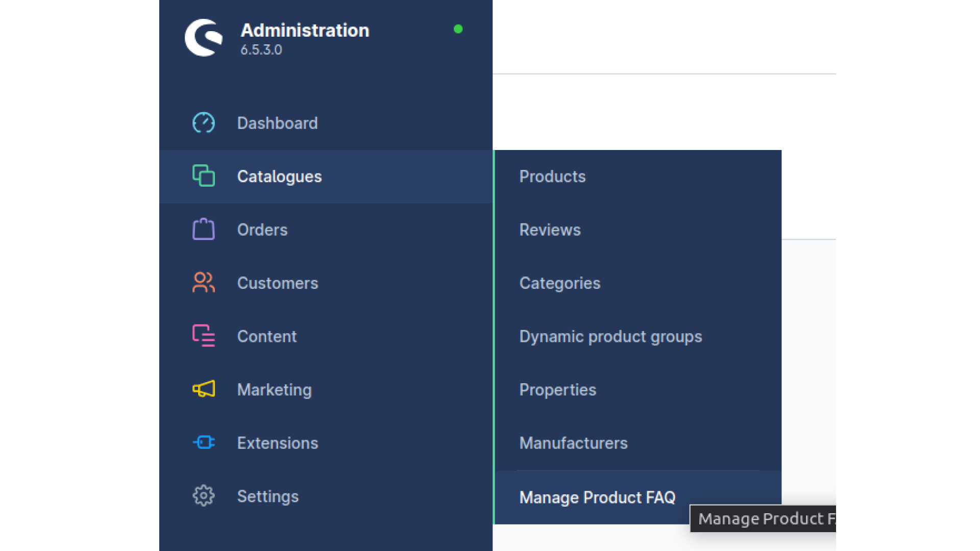Click the Customers people icon
Viewport: 980px width, 551px height.
(x=204, y=283)
